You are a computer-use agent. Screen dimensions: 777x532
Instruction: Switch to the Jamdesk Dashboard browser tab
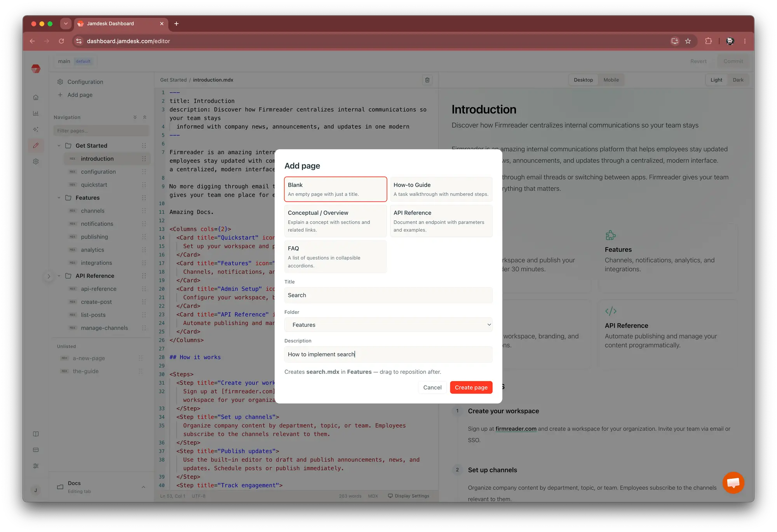coord(120,24)
